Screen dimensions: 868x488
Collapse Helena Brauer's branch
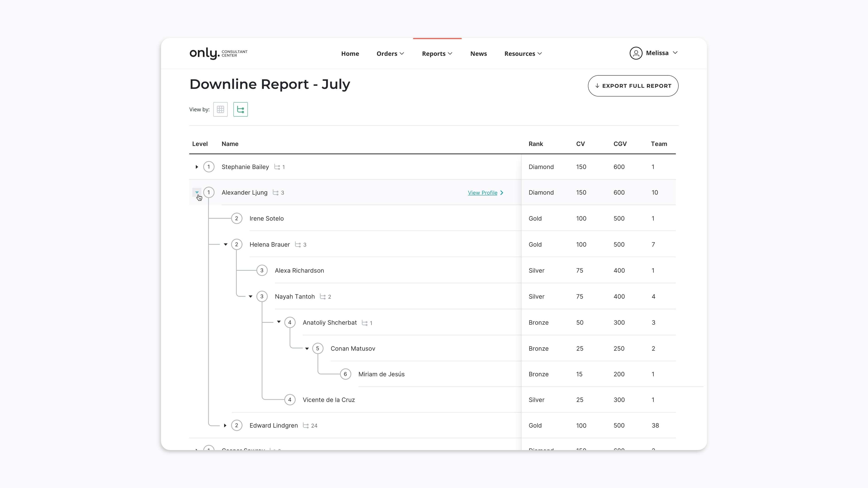225,244
